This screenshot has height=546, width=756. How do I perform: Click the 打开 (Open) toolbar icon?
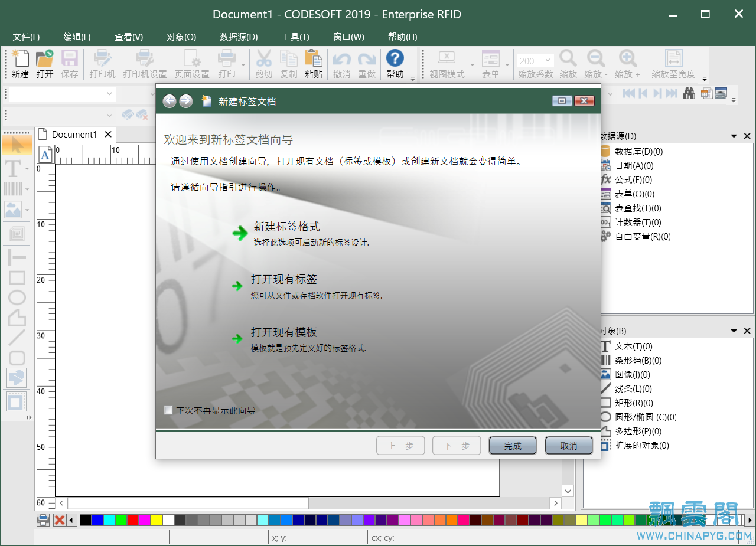45,64
